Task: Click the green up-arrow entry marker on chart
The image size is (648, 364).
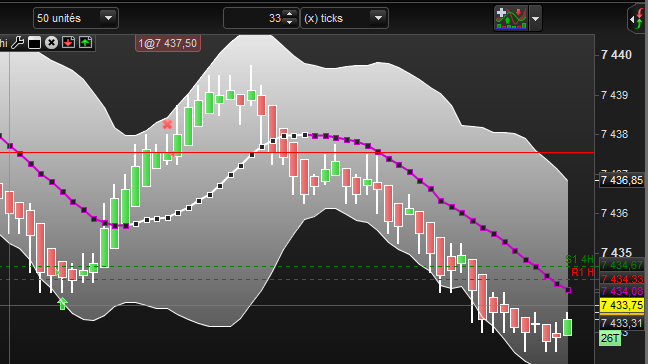Action: [x=62, y=303]
